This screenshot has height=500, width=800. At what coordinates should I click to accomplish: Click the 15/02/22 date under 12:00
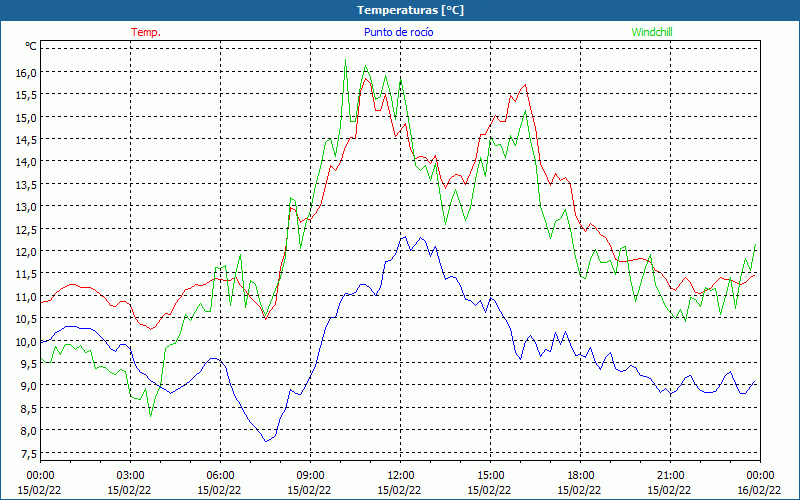click(x=399, y=490)
